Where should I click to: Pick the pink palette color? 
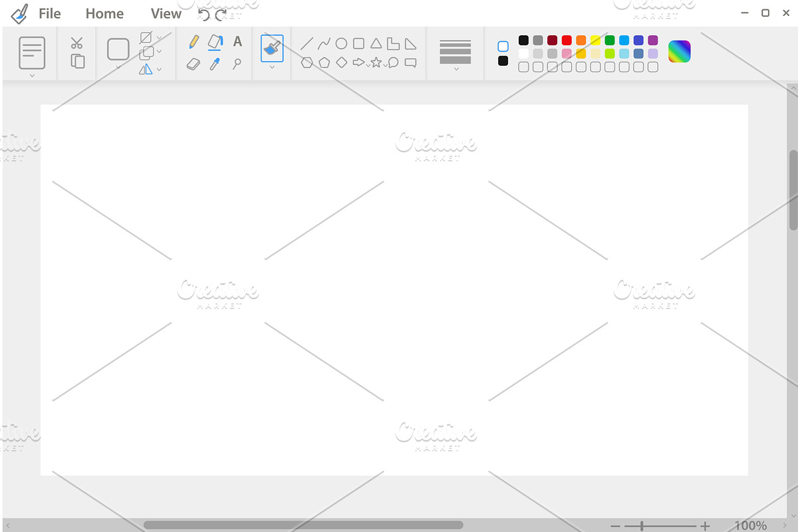567,54
